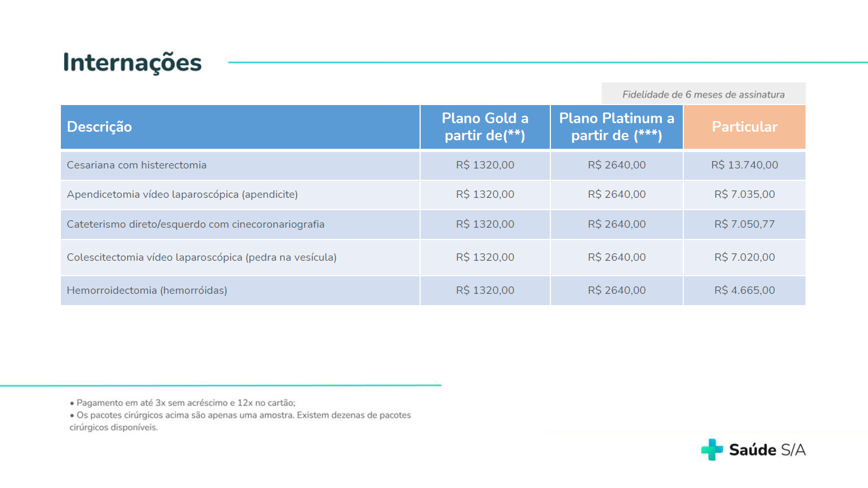
Task: Select the orange Particular column header
Action: pos(744,127)
